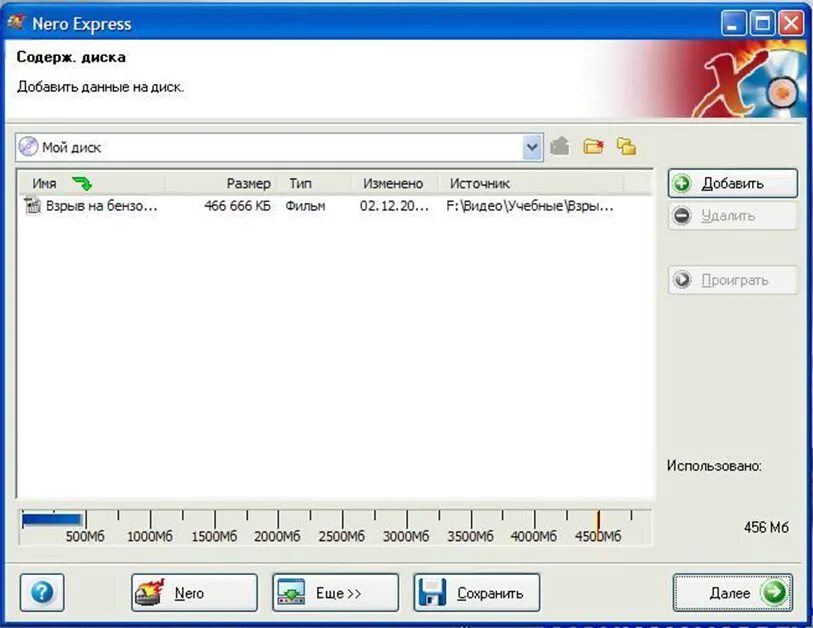Click the Фильм type cell
Image resolution: width=813 pixels, height=628 pixels.
(305, 206)
